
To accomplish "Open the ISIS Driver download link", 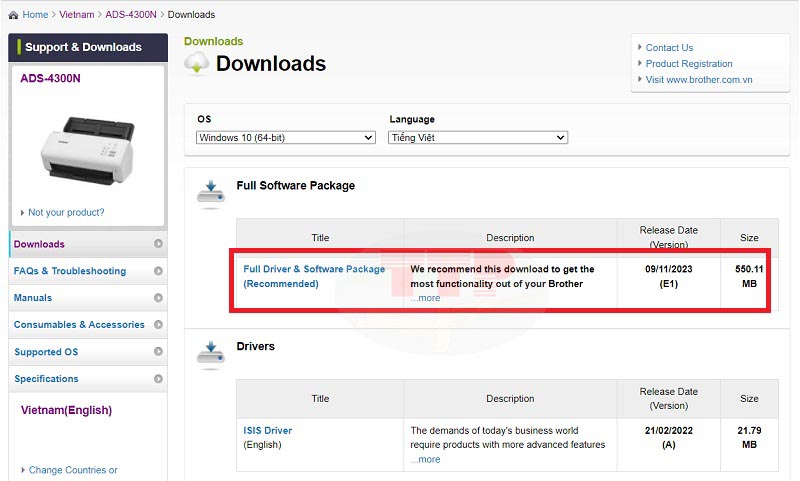I will click(x=268, y=431).
